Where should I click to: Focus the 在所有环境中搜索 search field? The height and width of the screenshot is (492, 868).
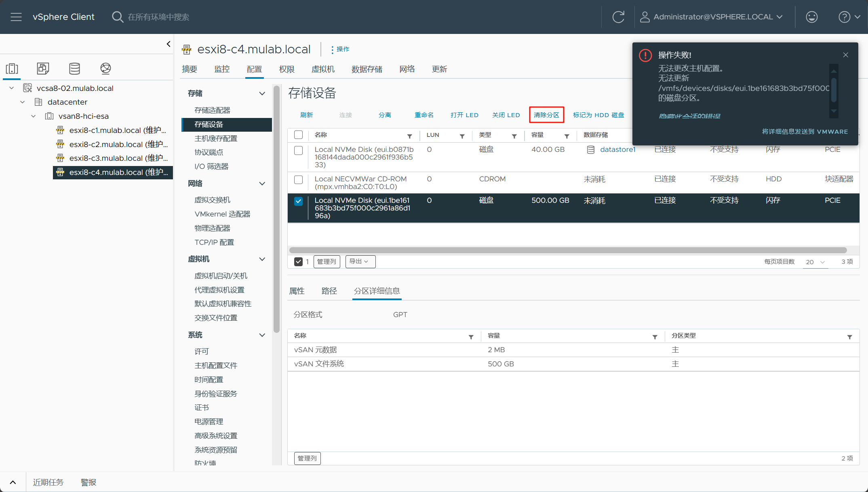point(158,17)
